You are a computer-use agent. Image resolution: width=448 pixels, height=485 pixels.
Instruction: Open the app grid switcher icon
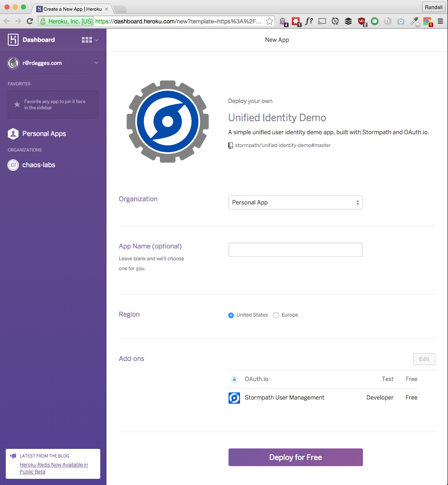tap(87, 40)
